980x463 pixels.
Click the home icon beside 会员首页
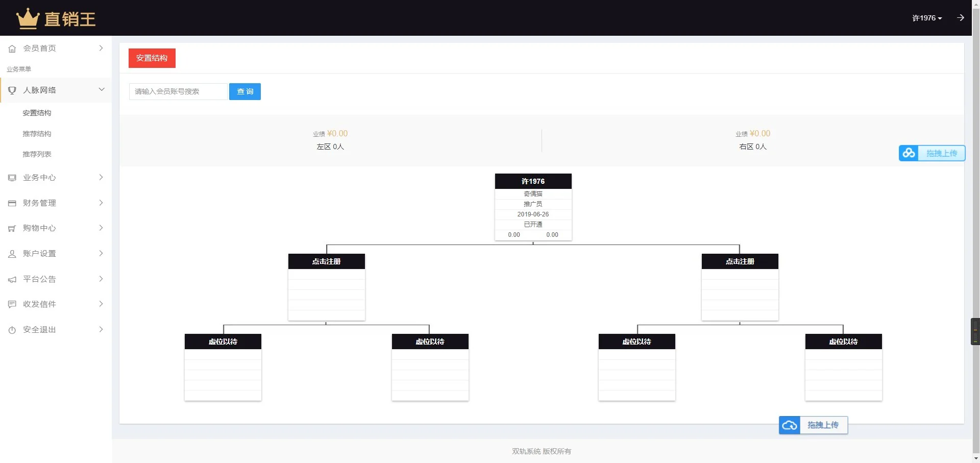[x=12, y=48]
